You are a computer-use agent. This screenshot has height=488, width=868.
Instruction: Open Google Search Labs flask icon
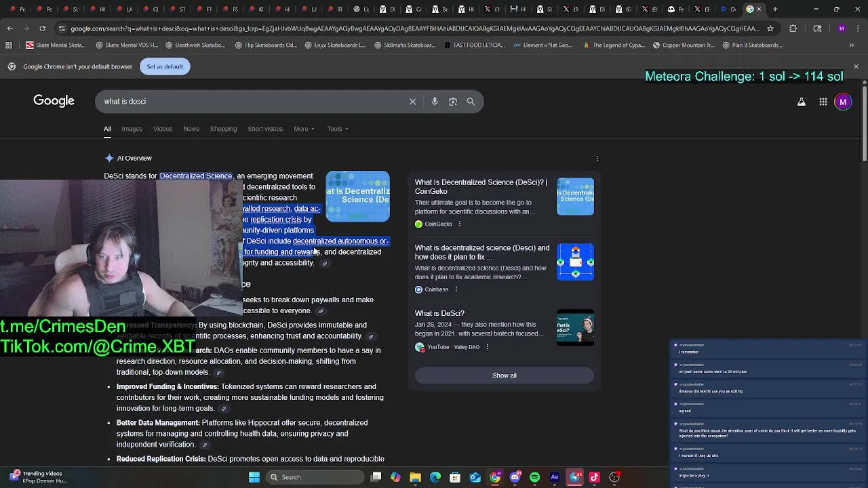coord(802,102)
